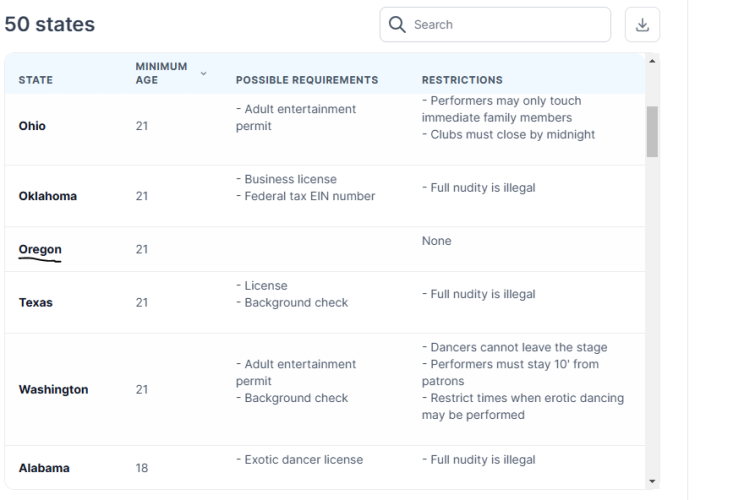Sort by the State column header
Image resolution: width=755 pixels, height=500 pixels.
pos(36,80)
